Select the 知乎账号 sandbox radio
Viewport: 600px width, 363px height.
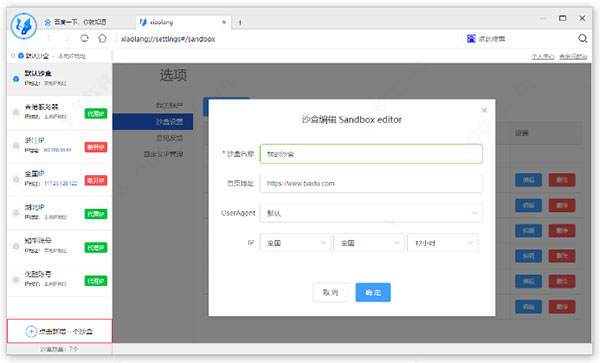tap(16, 246)
